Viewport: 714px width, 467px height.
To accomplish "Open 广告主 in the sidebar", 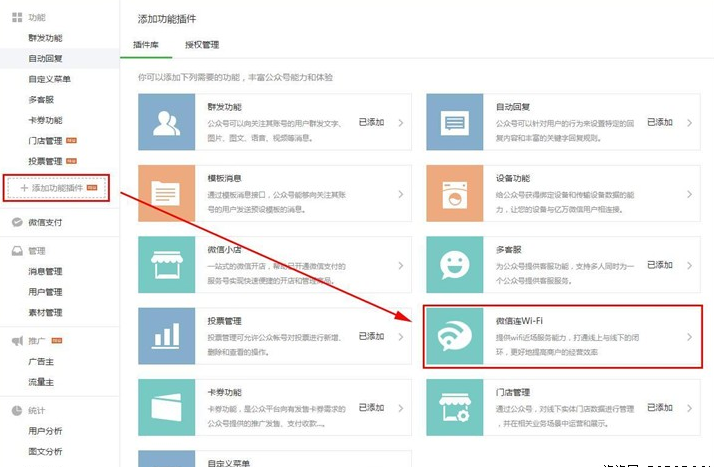I will (41, 361).
